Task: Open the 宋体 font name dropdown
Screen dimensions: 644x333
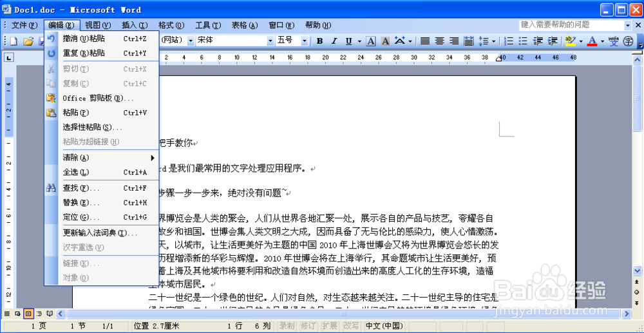Action: tap(270, 41)
